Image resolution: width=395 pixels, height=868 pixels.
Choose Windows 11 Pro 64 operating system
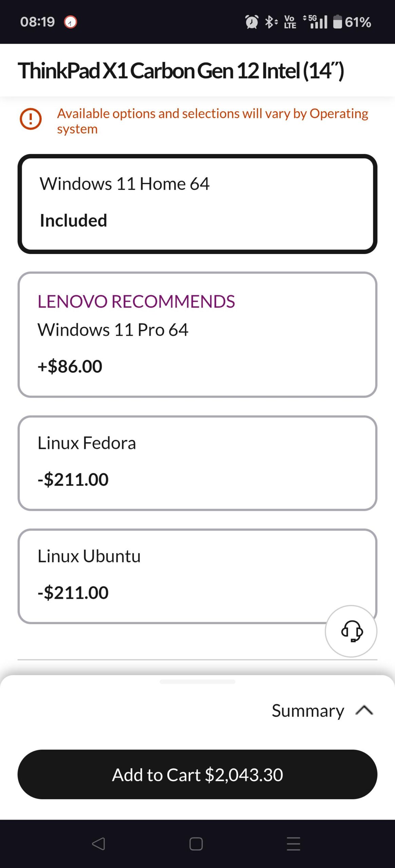(x=197, y=334)
